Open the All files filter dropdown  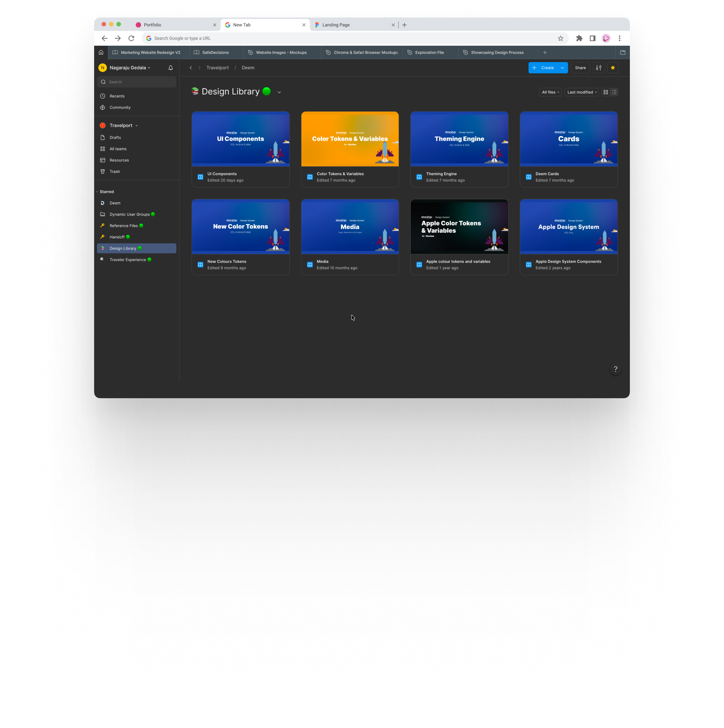(x=550, y=92)
